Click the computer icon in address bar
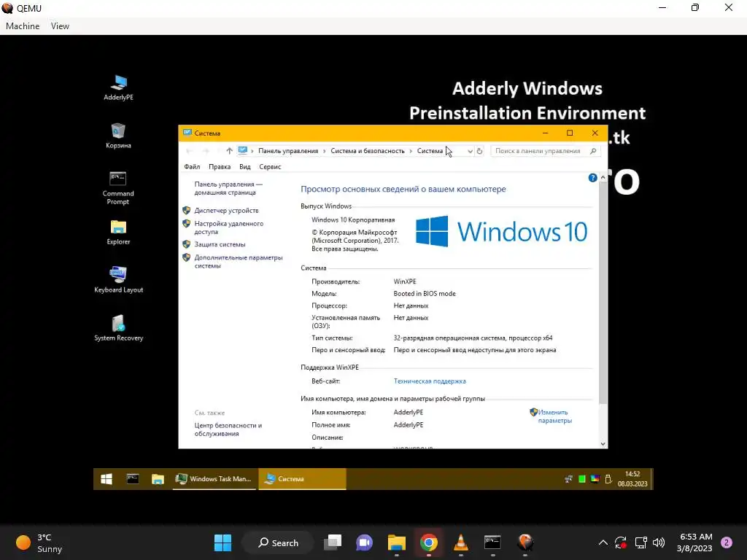Screen dimensions: 747x560 (243, 150)
